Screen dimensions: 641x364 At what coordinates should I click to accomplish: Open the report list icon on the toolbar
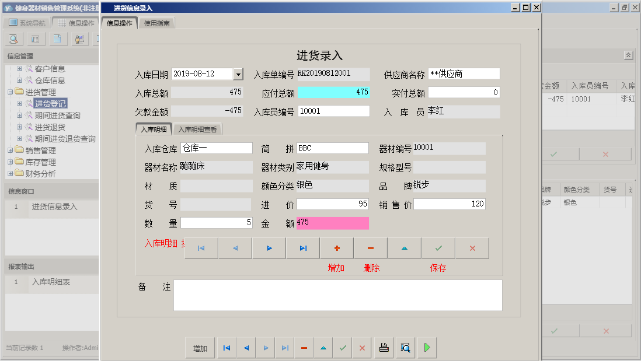tap(36, 38)
